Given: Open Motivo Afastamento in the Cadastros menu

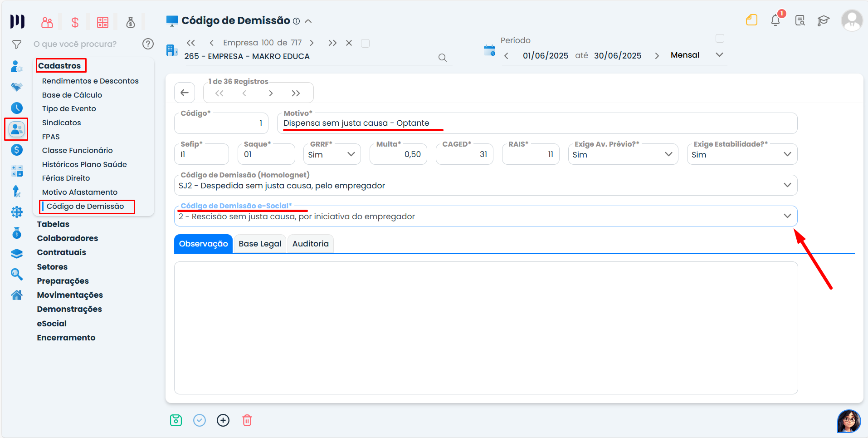Looking at the screenshot, I should [x=80, y=192].
